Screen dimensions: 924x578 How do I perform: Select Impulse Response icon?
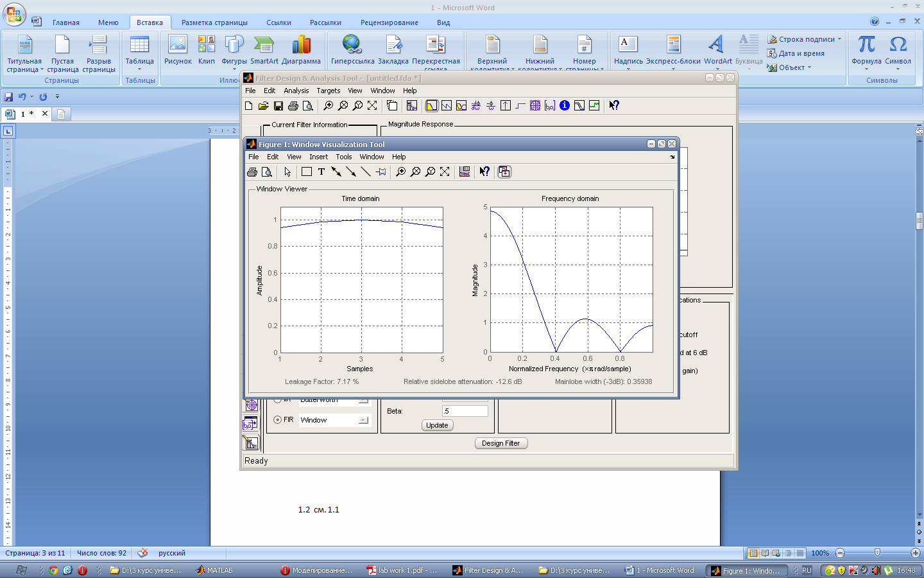pyautogui.click(x=506, y=106)
